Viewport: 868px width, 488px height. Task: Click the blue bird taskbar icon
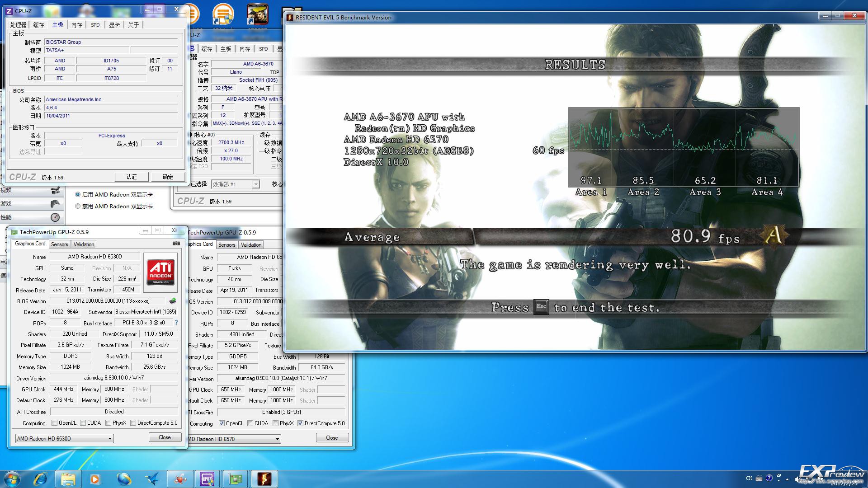point(151,479)
